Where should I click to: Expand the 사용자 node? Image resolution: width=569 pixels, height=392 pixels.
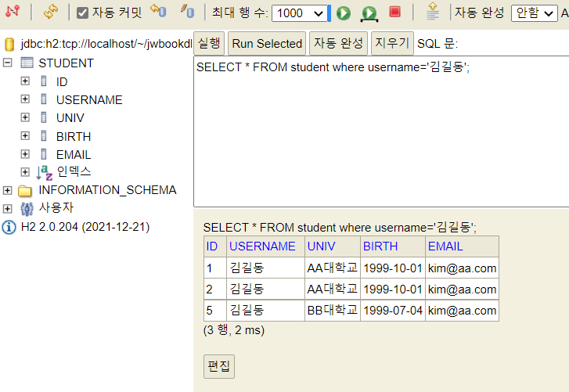[7, 208]
